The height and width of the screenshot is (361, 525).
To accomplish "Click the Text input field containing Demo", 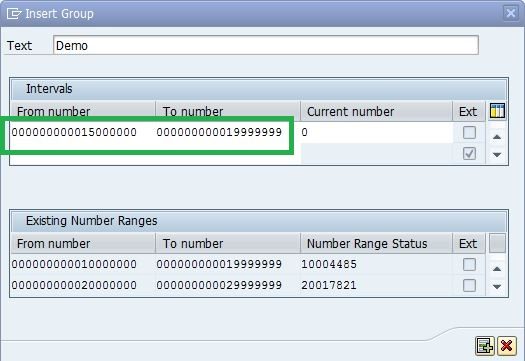I will pos(266,45).
